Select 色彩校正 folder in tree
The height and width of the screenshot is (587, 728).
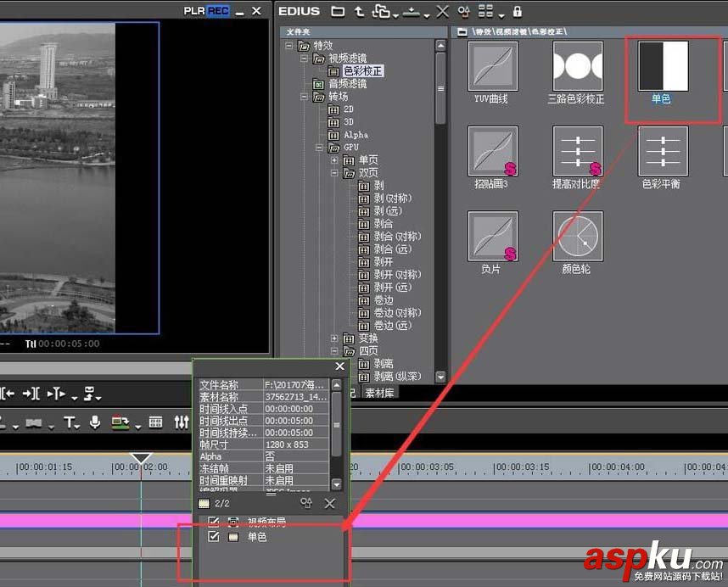(x=363, y=71)
